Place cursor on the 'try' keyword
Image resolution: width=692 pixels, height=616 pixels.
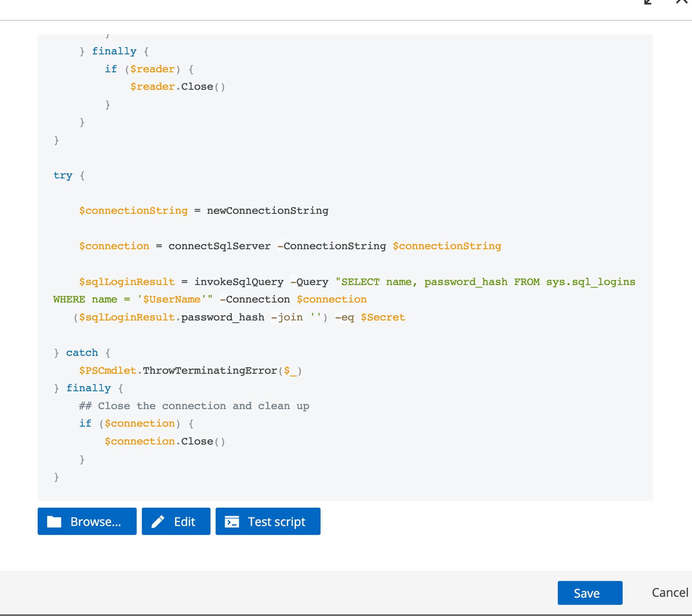63,175
